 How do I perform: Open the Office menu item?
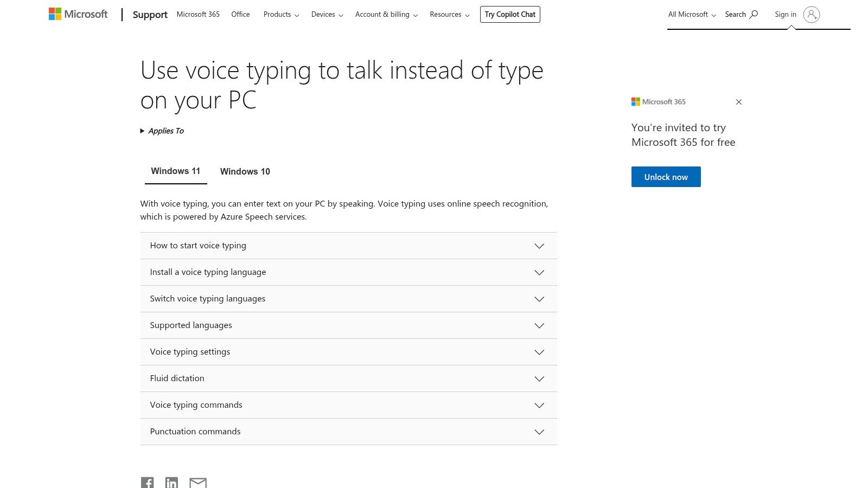click(x=240, y=14)
